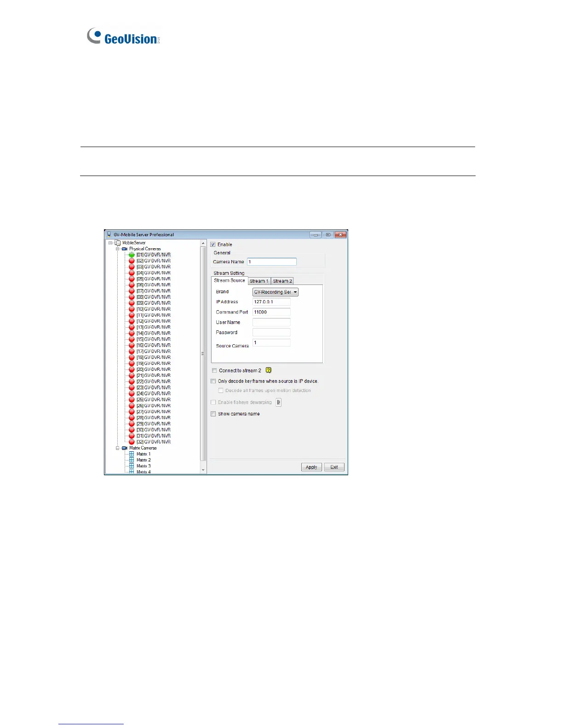Viewport: 563px width, 728px height.
Task: Click the GV-Mobile Server title bar app icon
Action: pyautogui.click(x=109, y=234)
